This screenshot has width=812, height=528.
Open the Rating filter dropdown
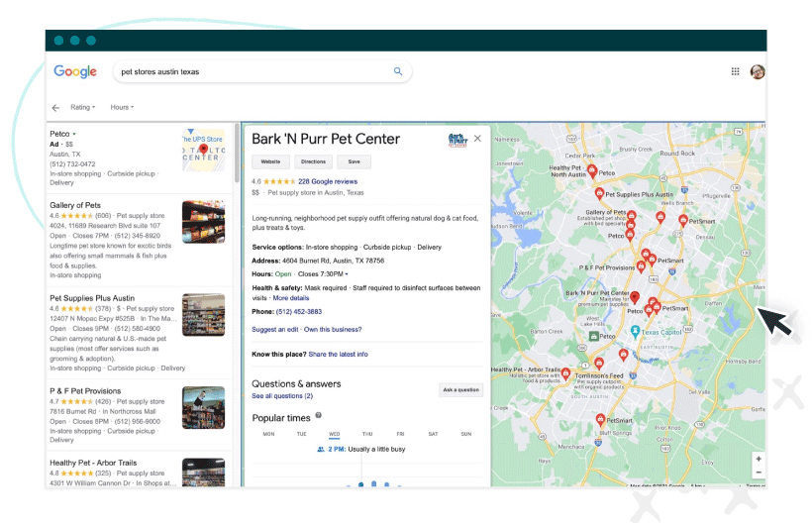[83, 107]
